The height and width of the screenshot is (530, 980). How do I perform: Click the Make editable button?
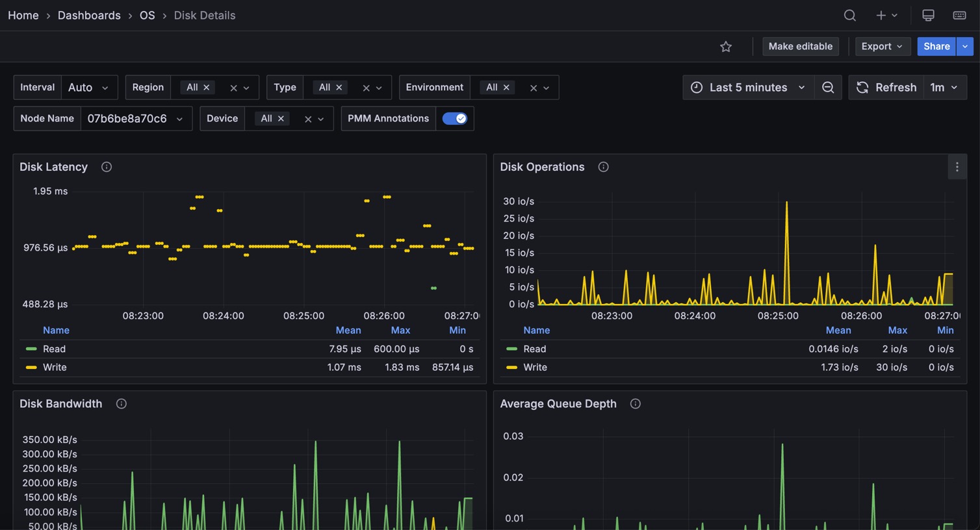(800, 47)
